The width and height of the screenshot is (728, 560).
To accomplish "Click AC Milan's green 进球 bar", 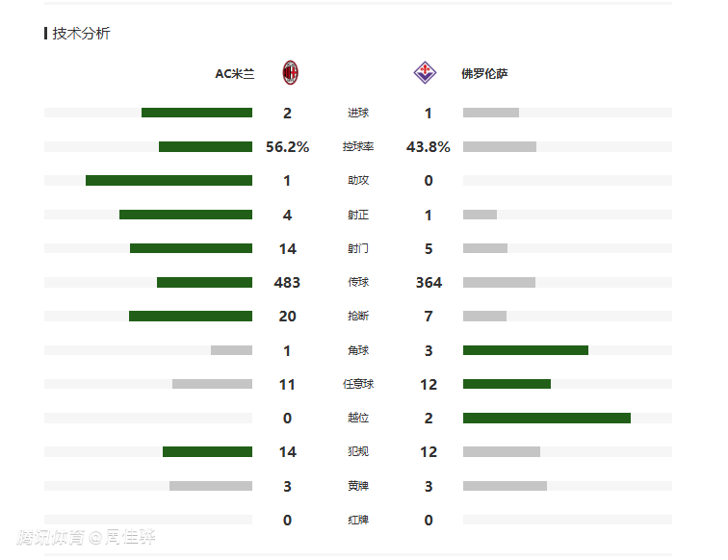I will click(x=196, y=113).
